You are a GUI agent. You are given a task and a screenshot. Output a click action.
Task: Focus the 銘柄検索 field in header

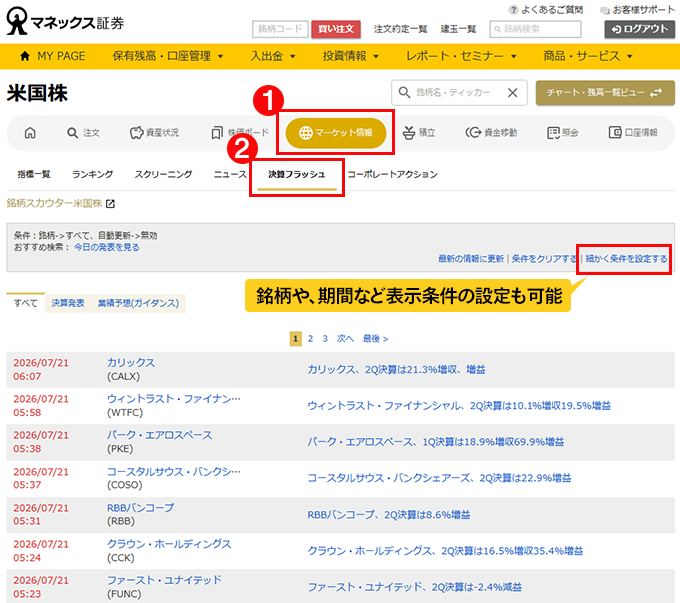click(x=535, y=29)
